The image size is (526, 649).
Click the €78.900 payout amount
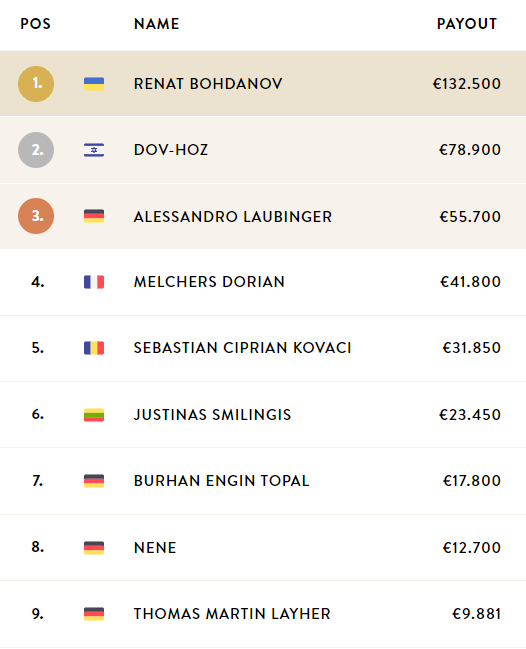coord(470,150)
